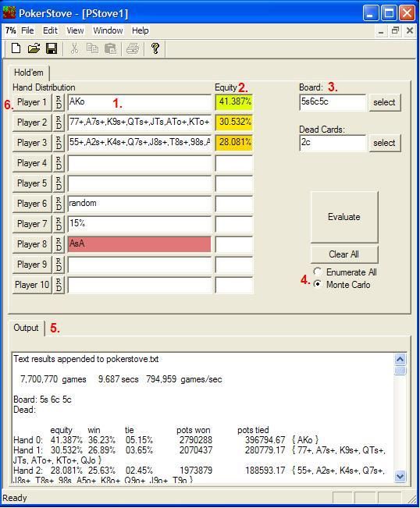Click the Player 1 hand field containing AKo
The width and height of the screenshot is (420, 508).
[x=140, y=102]
